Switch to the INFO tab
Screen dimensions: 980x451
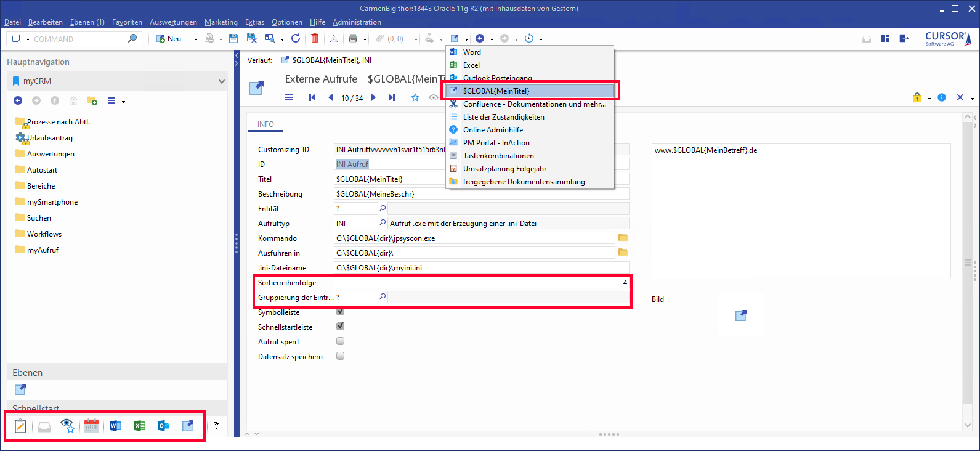click(265, 124)
